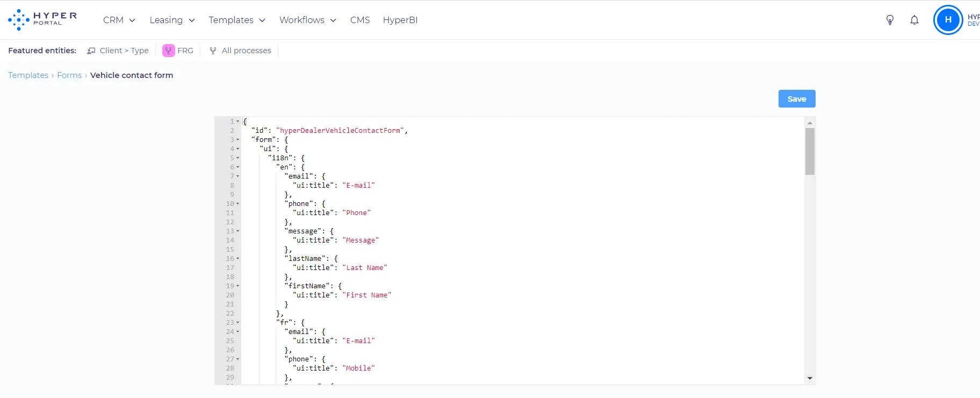The width and height of the screenshot is (980, 398).
Task: Click the pink FRG process icon
Action: coord(169,51)
